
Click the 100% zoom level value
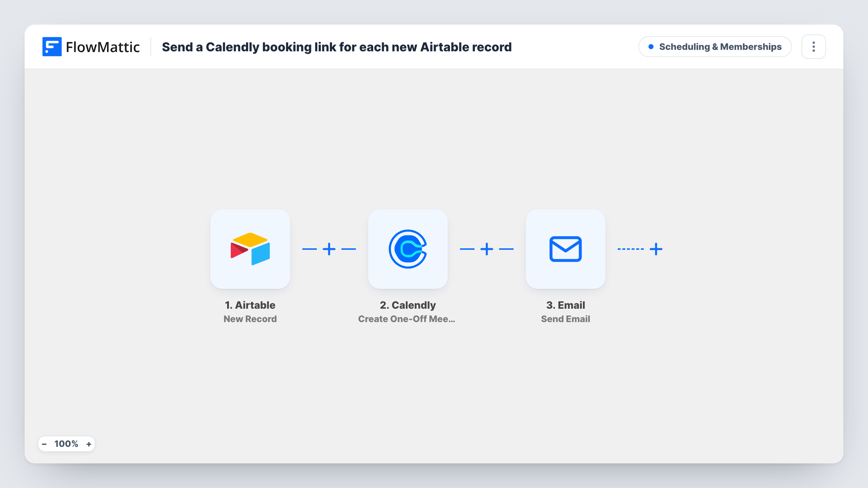pyautogui.click(x=66, y=444)
